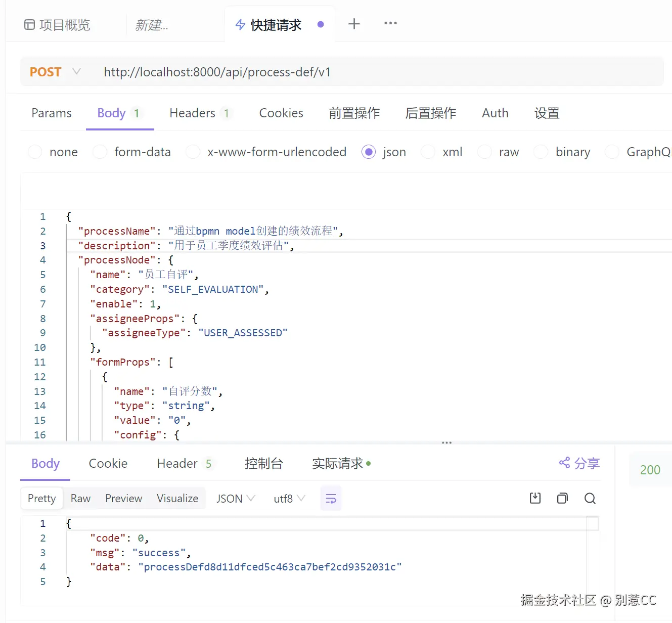Screen dimensions: 672x623
Task: Select the raw body type radio
Action: coord(484,152)
